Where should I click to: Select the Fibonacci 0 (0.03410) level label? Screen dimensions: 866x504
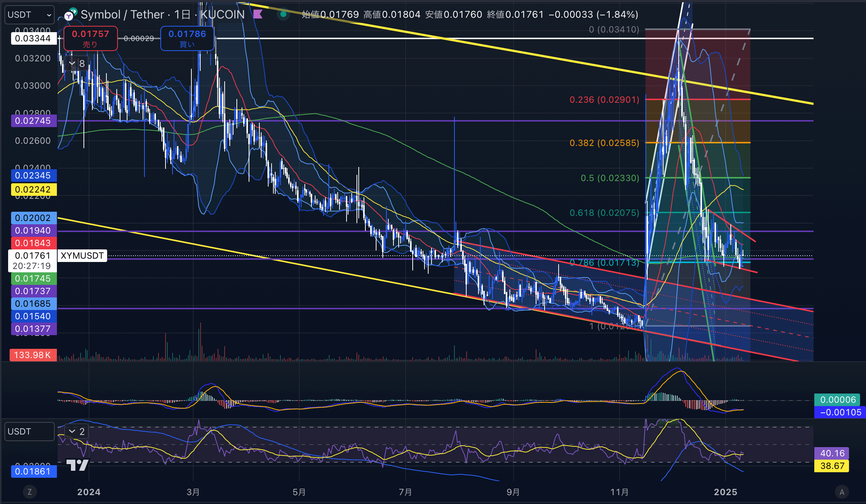coord(614,30)
